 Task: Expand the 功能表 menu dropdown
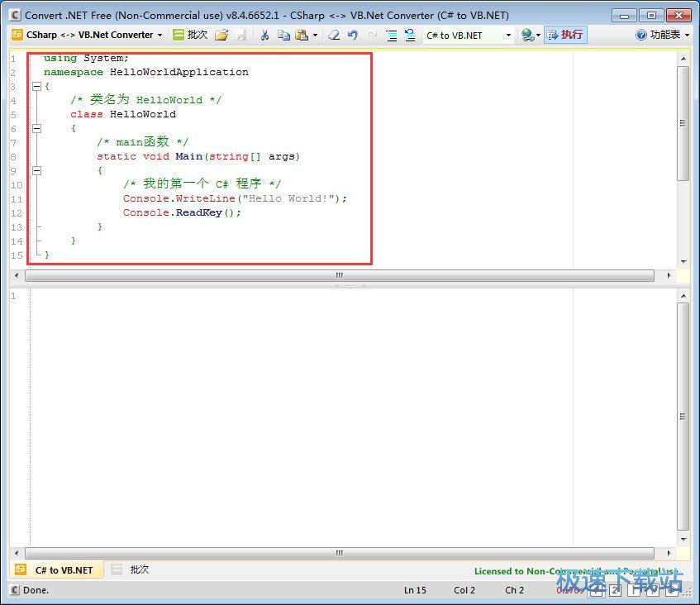tap(663, 35)
